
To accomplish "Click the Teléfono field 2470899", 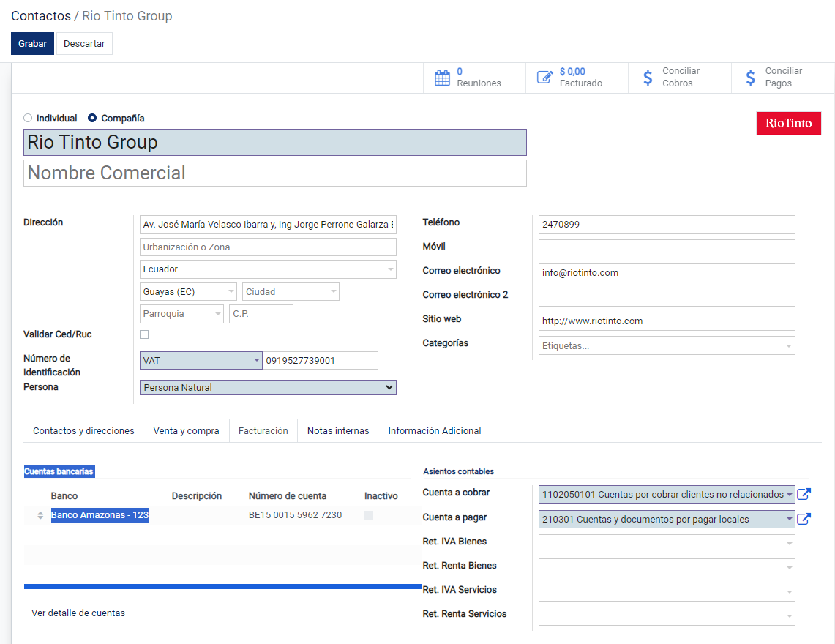I will (x=667, y=225).
